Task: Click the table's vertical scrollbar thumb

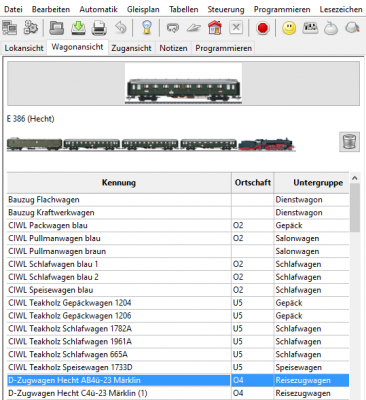Action: point(355,208)
